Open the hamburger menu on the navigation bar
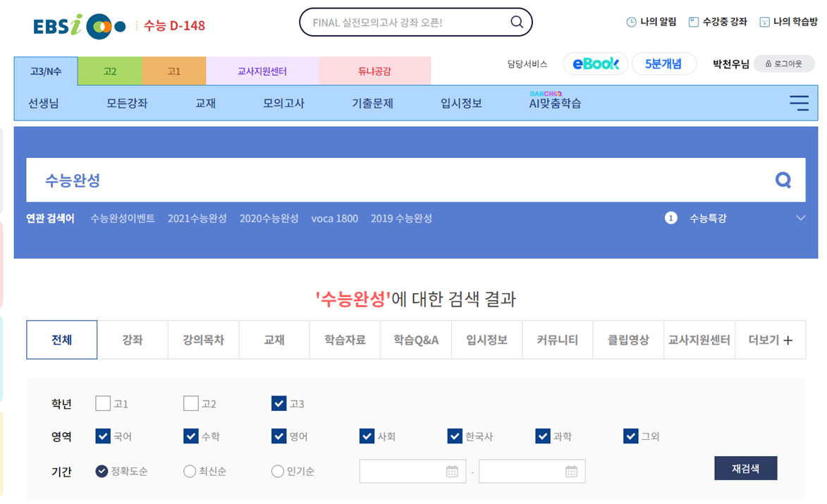The image size is (827, 504). 799,103
